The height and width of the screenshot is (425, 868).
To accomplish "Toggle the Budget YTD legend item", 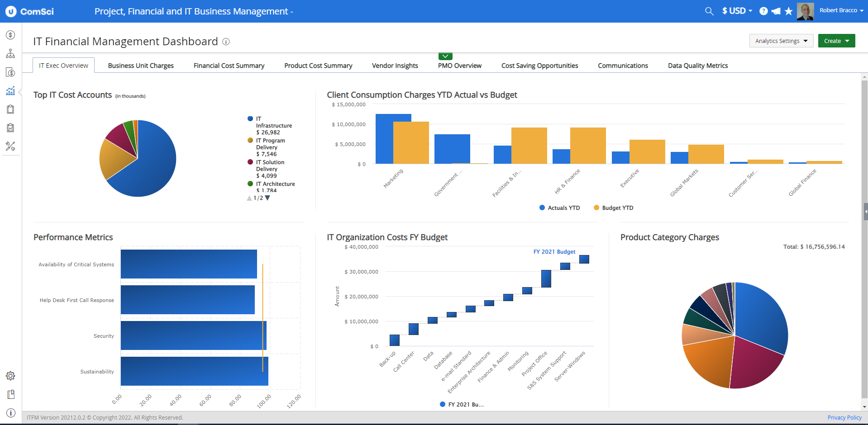I will 613,208.
